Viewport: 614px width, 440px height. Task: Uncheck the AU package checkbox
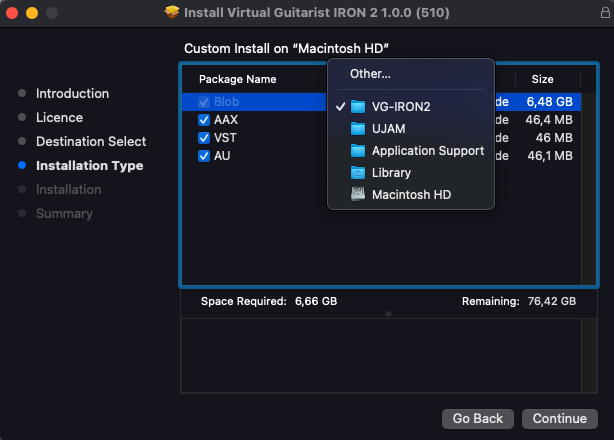[204, 156]
